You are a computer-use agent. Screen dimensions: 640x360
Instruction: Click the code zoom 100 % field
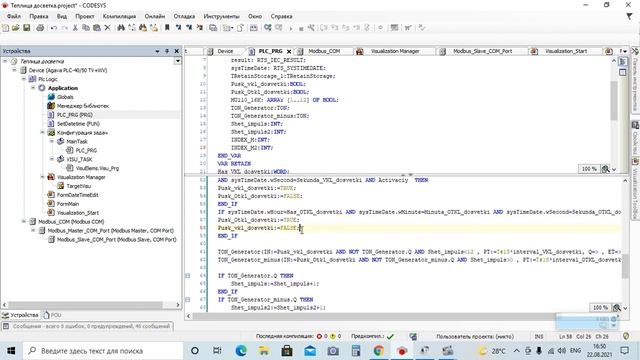point(600,308)
